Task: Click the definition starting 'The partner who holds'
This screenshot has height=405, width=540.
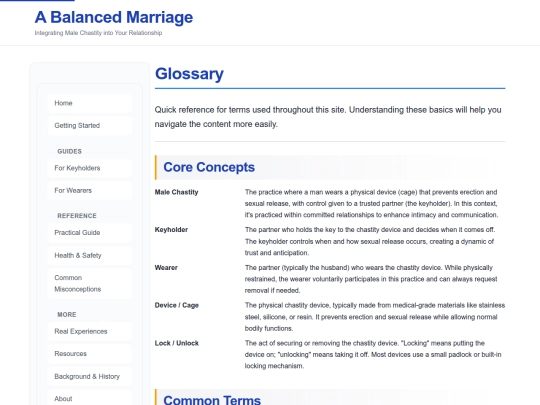Action: (370, 241)
